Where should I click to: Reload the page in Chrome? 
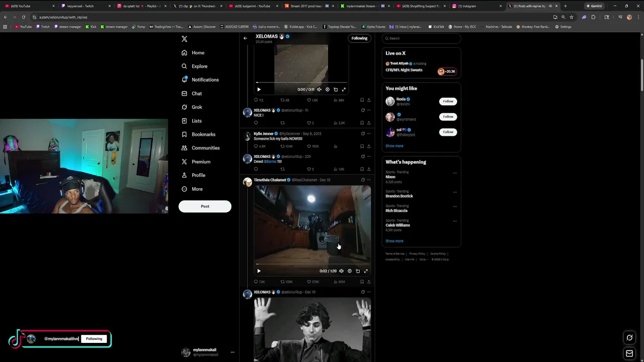[23, 17]
